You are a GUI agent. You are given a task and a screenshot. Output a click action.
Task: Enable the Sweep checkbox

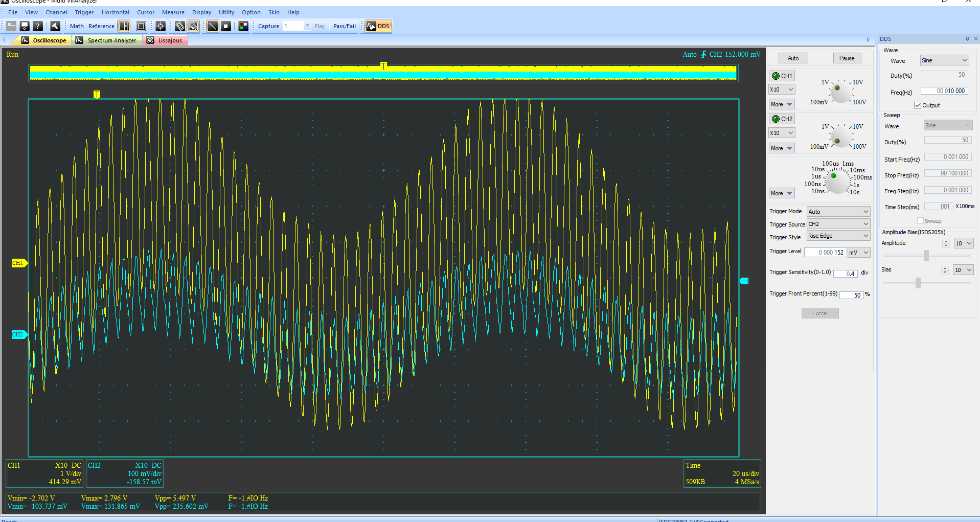[920, 221]
